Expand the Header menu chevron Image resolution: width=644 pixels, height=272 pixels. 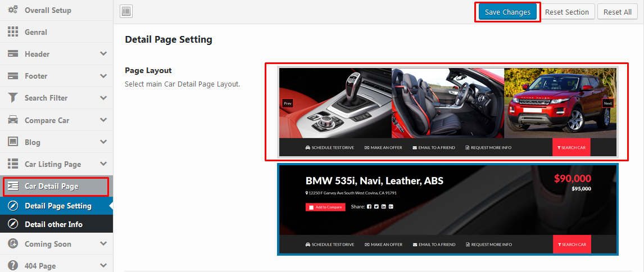[x=103, y=54]
